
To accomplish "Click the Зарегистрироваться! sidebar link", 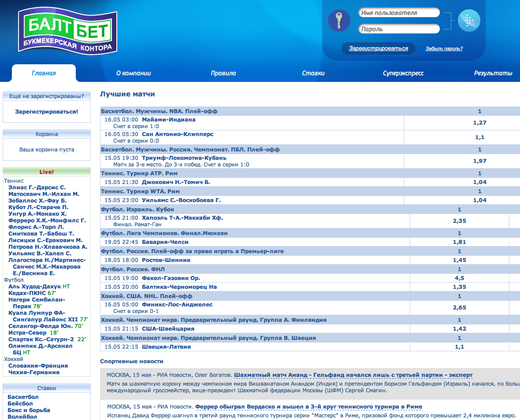I will pyautogui.click(x=46, y=112).
